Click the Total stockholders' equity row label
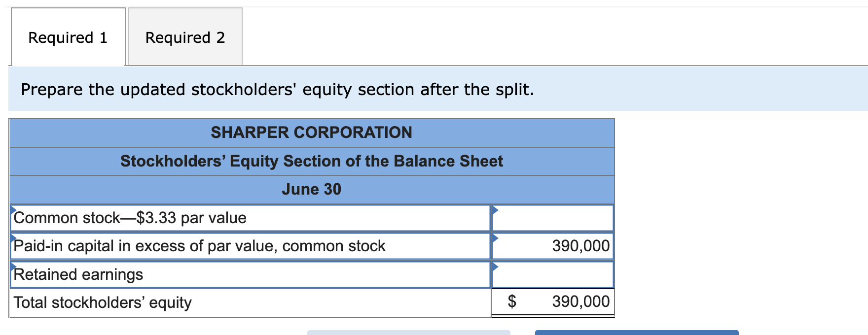This screenshot has height=335, width=868. 103,302
